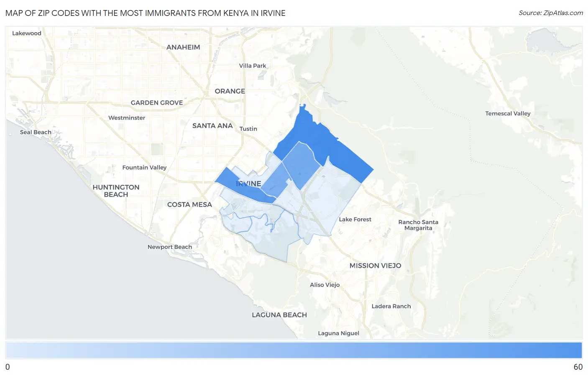Viewport: 588px width, 376px height.
Task: Click the Rancho Santa Margarita label
Action: click(418, 225)
